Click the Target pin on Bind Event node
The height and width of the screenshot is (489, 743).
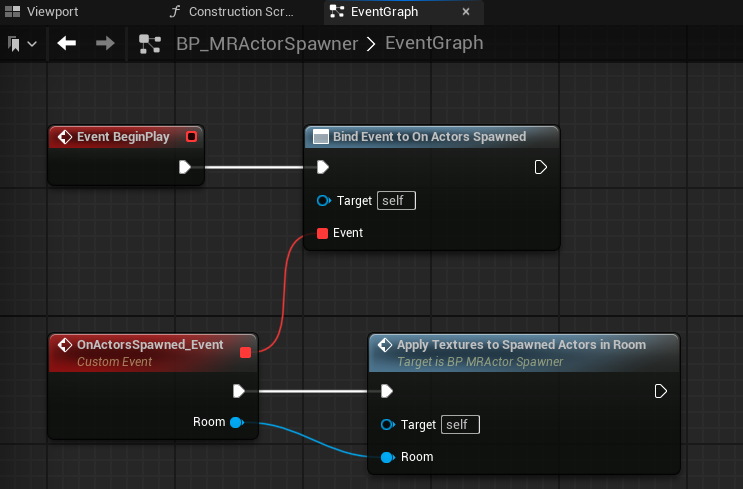pyautogui.click(x=323, y=201)
